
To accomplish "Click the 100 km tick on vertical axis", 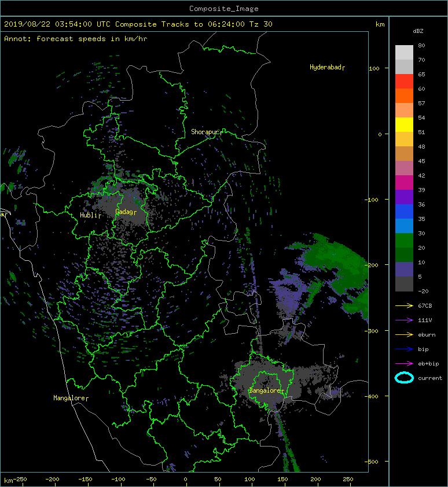I will coord(374,68).
